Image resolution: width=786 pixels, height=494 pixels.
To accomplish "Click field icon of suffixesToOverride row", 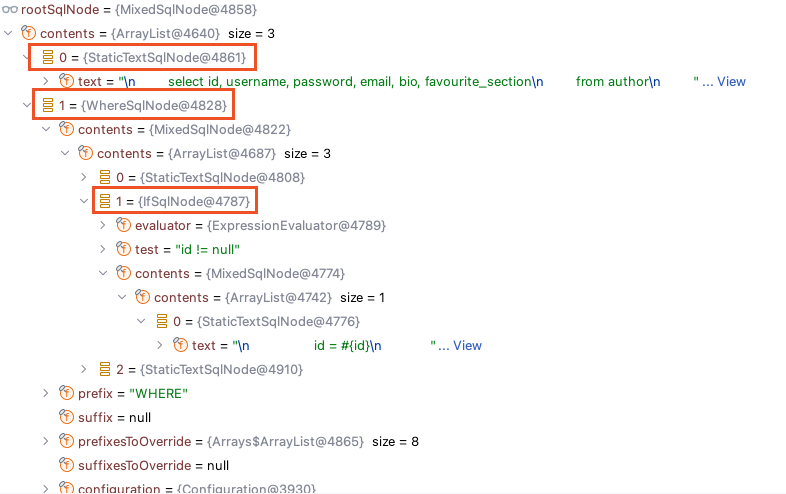I will click(x=67, y=465).
